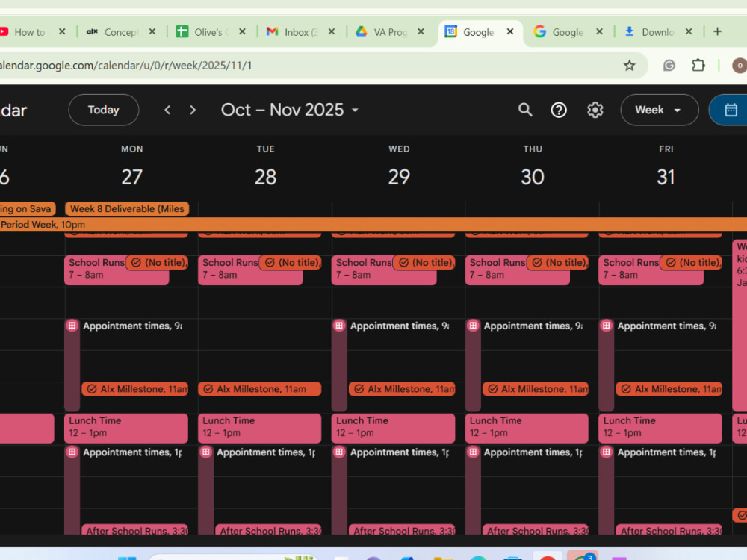Image resolution: width=747 pixels, height=560 pixels.
Task: Open Wednesday's Alx Millestone 11am task
Action: 402,389
